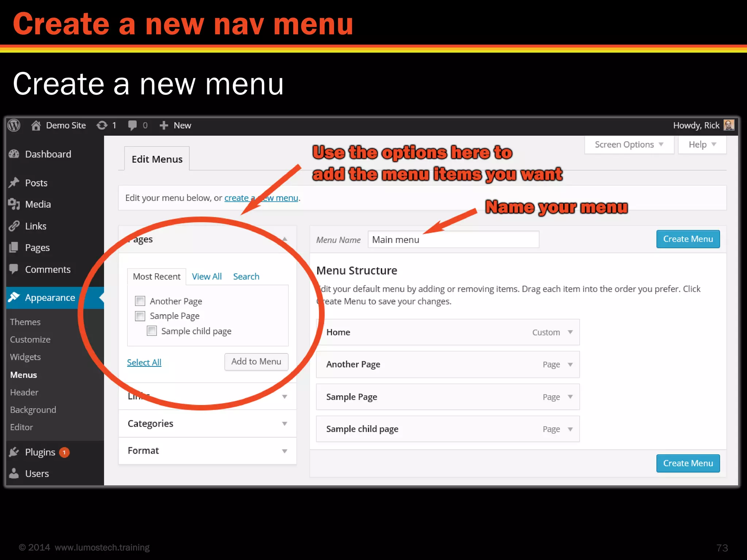The image size is (747, 560).
Task: Open the Help dropdown
Action: tap(702, 145)
